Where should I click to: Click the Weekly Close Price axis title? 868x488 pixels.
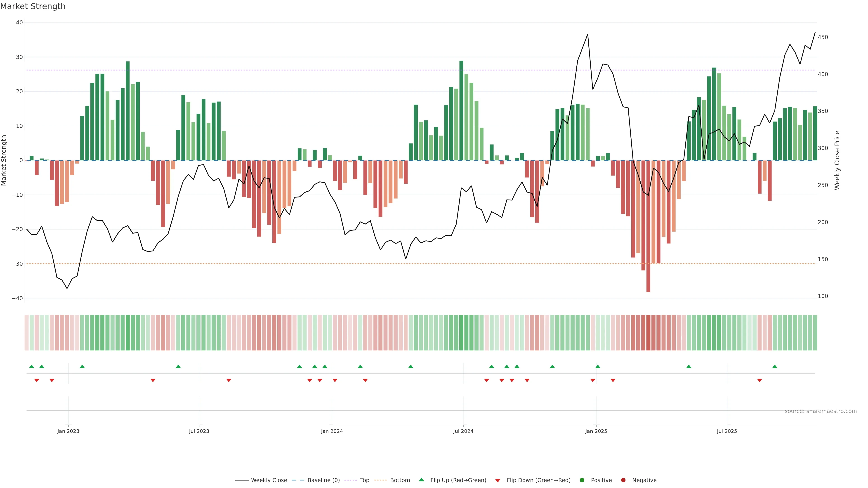(837, 160)
